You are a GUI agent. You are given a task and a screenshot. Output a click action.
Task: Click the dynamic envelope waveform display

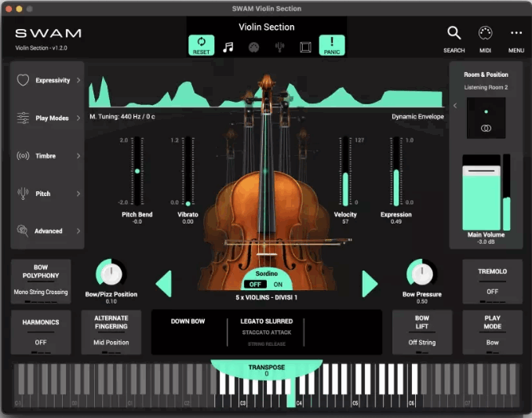tap(266, 93)
